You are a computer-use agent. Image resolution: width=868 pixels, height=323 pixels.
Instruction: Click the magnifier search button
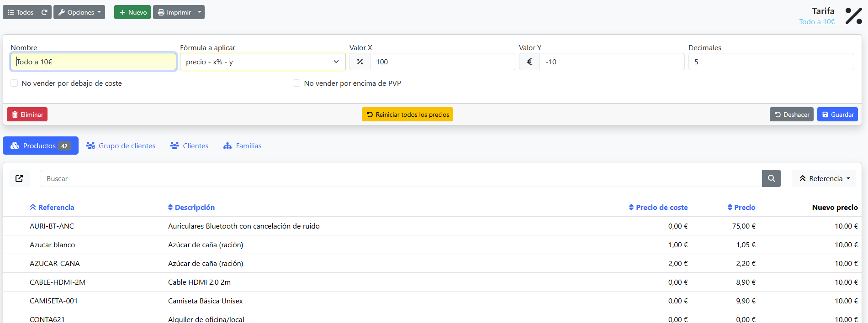click(x=772, y=178)
